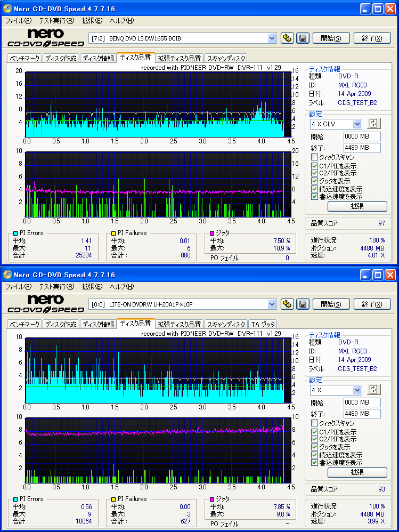Click the green refresh icon next to 4 X speed
399x532 pixels.
pyautogui.click(x=373, y=390)
